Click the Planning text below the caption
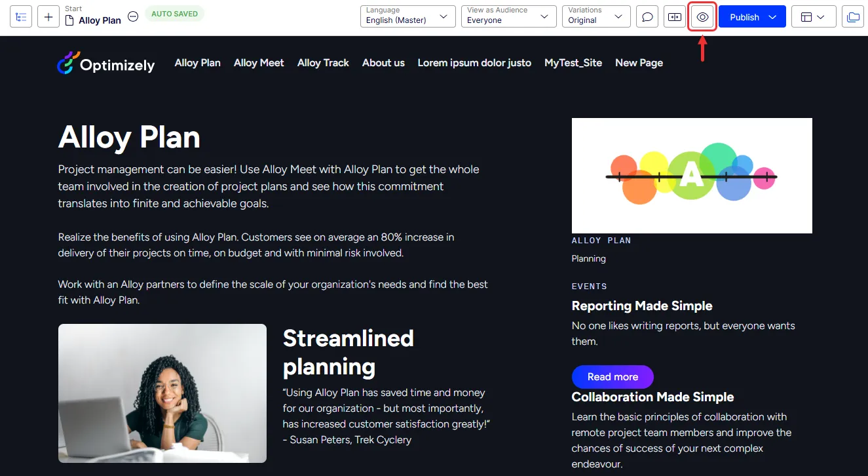This screenshot has width=868, height=476. pos(589,258)
